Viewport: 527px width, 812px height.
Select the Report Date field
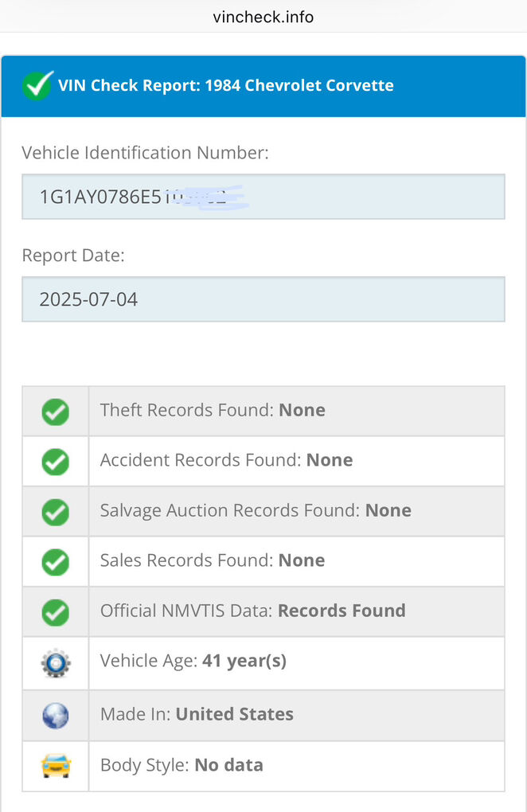pos(263,299)
